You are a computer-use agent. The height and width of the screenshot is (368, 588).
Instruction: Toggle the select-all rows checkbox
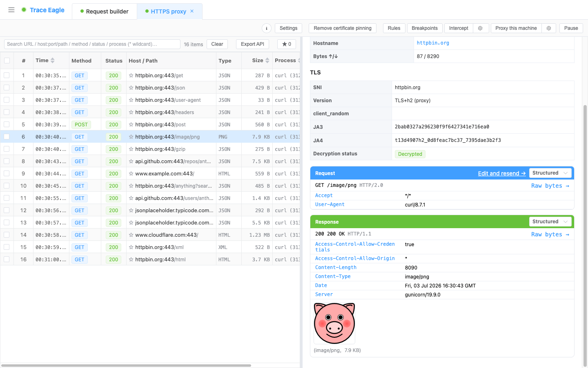pyautogui.click(x=7, y=61)
